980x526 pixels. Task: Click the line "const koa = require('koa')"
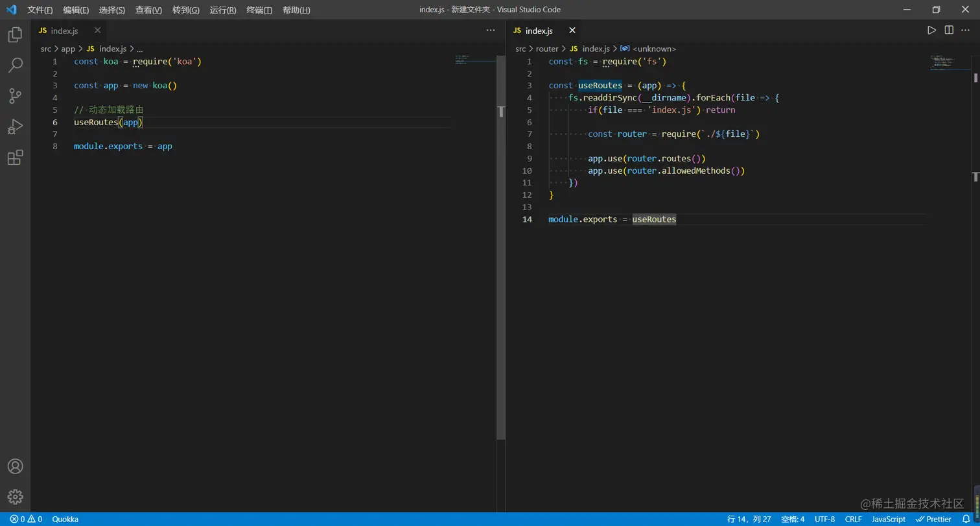point(138,62)
